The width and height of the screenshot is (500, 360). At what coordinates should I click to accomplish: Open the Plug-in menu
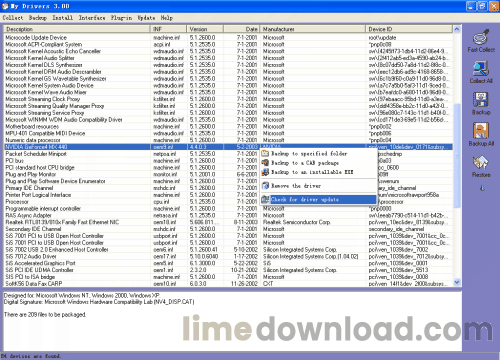point(121,18)
